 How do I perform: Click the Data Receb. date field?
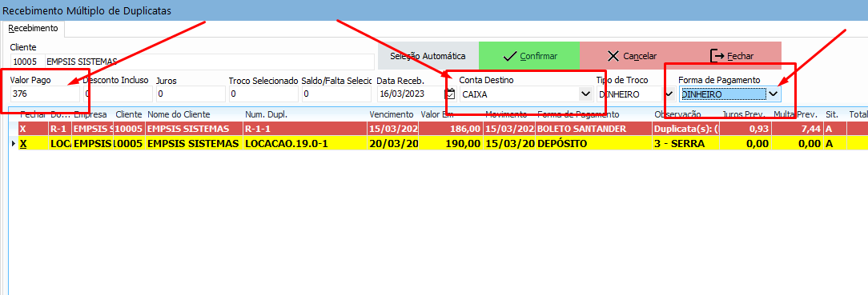[x=410, y=94]
